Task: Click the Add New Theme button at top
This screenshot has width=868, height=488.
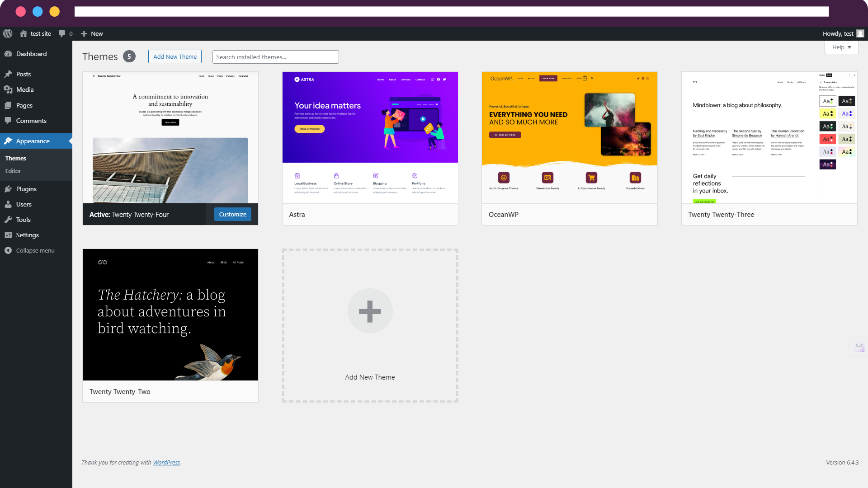Action: point(175,56)
